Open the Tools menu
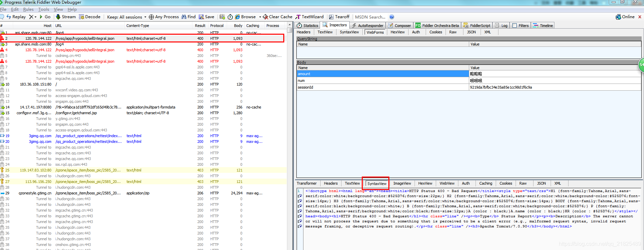644x250 pixels. click(x=44, y=9)
